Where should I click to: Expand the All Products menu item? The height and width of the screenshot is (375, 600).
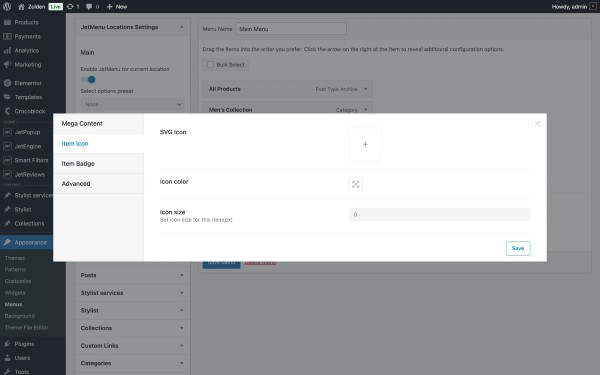(x=366, y=89)
